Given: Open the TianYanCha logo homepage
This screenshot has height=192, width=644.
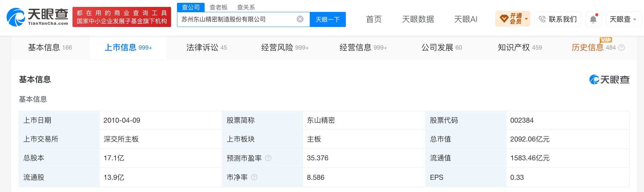Looking at the screenshot, I should click(x=37, y=17).
